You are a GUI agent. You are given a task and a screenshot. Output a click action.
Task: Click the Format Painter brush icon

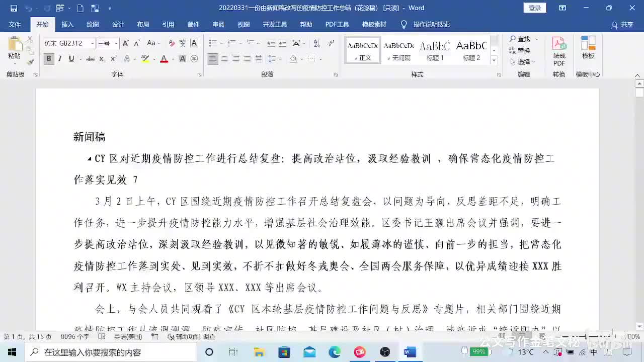pos(30,61)
